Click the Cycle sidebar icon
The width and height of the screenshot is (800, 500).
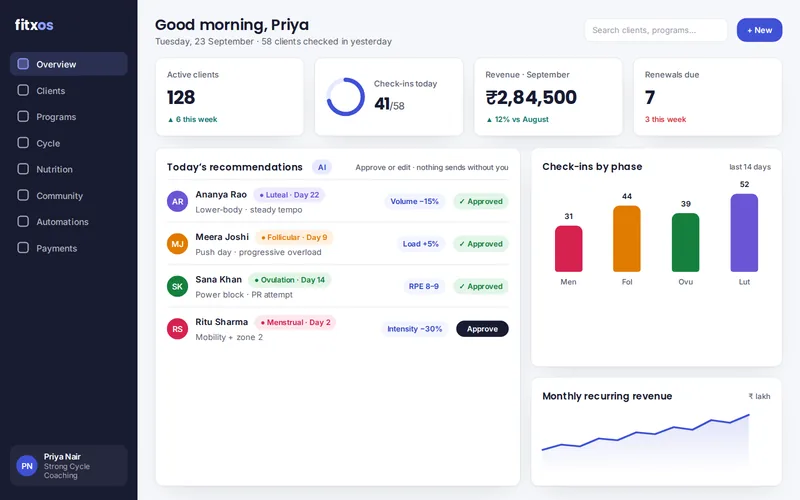coord(23,143)
